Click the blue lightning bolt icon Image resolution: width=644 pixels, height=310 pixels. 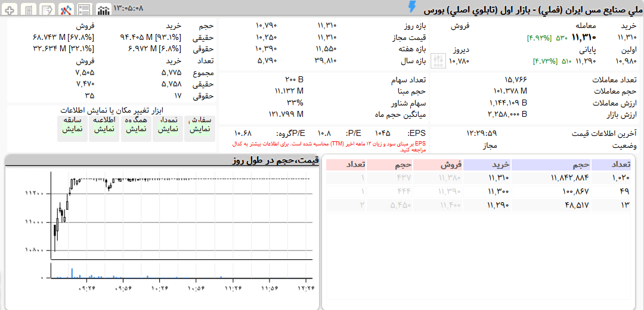412,7
